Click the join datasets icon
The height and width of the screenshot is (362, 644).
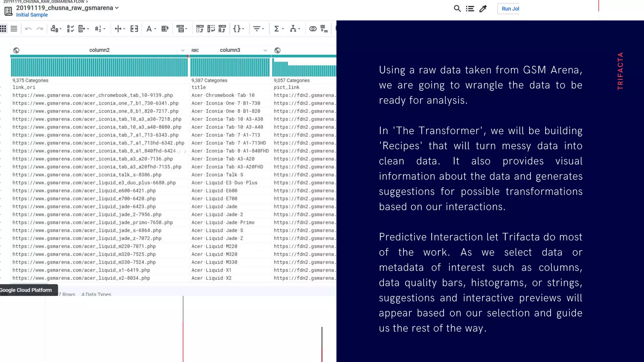pos(313,29)
